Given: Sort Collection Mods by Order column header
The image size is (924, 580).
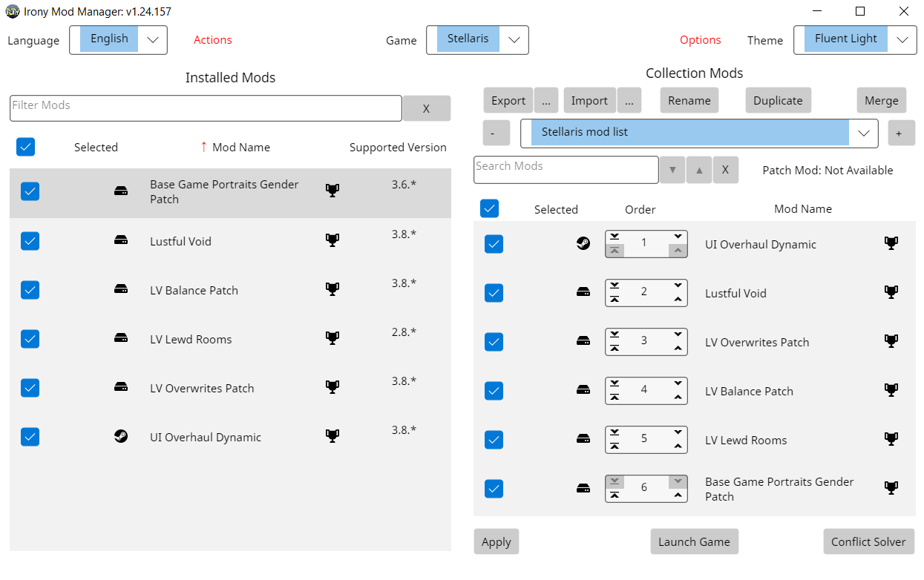Looking at the screenshot, I should point(640,209).
